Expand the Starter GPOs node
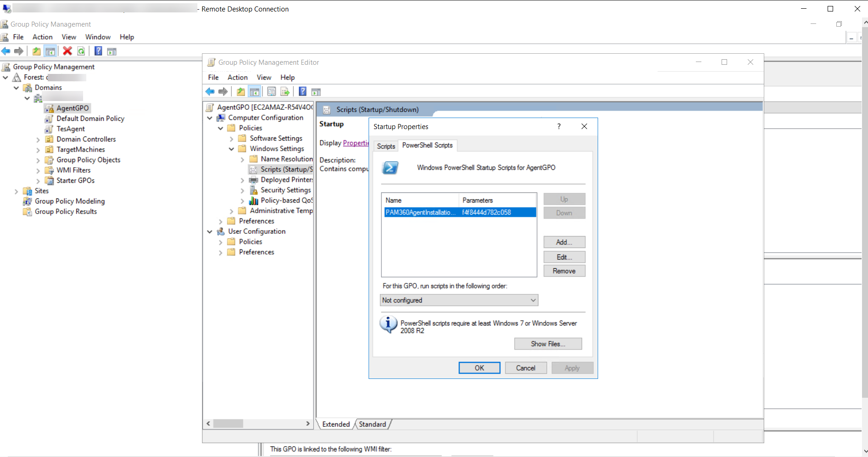 point(38,181)
